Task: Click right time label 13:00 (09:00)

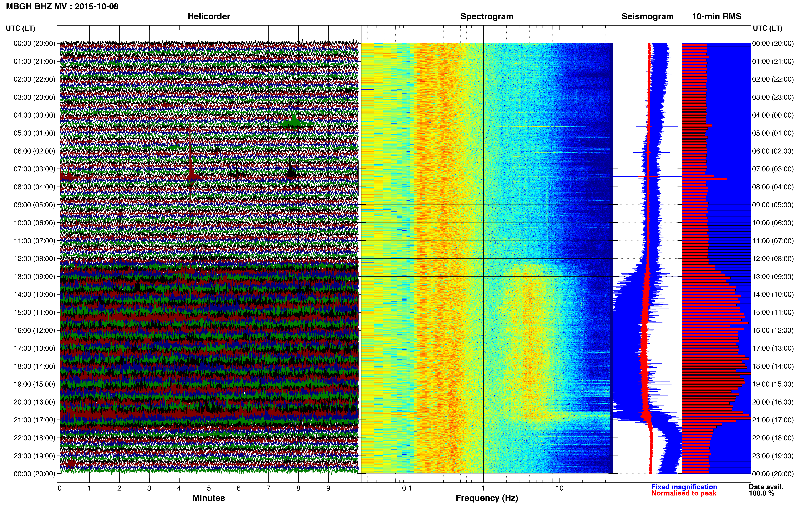Action: [773, 277]
